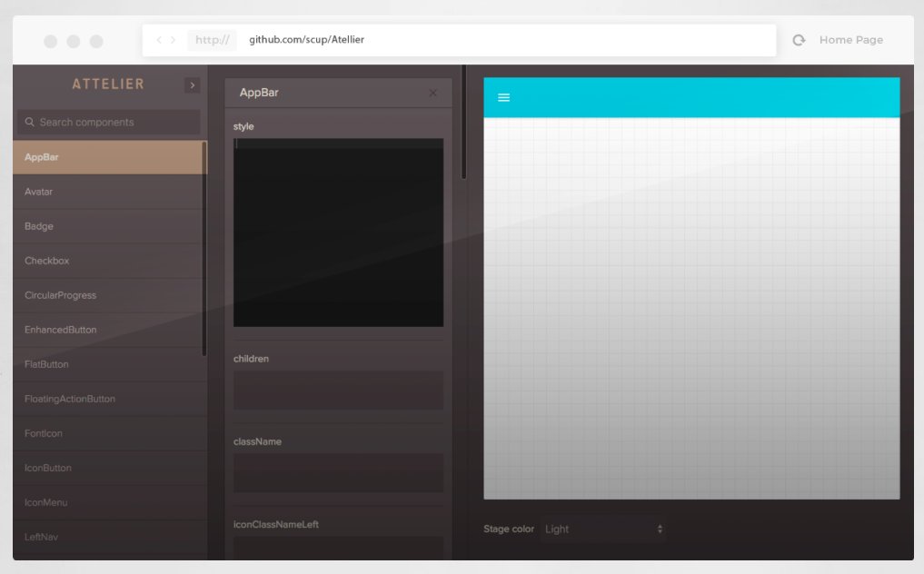Click the search magnifier icon in sidebar
Viewport: 924px width, 574px height.
[29, 122]
